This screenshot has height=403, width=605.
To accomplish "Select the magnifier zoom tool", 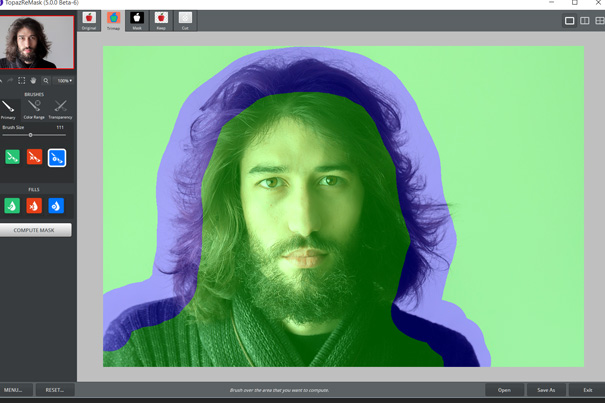I will pyautogui.click(x=46, y=80).
